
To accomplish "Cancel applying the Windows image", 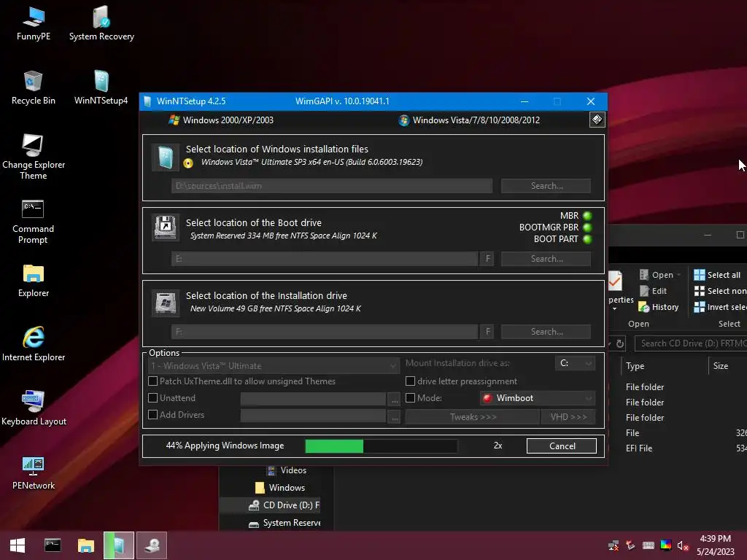I will click(562, 446).
